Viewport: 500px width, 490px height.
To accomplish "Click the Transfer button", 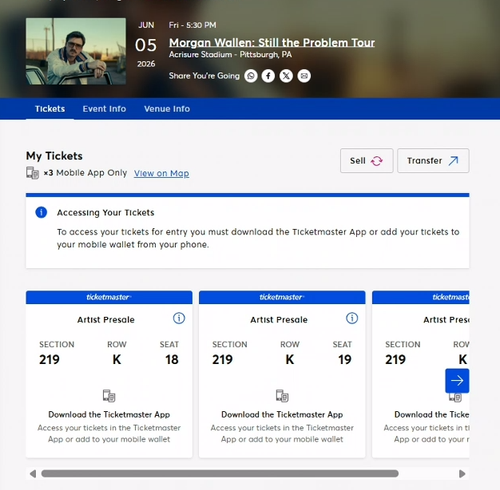I will pyautogui.click(x=433, y=161).
